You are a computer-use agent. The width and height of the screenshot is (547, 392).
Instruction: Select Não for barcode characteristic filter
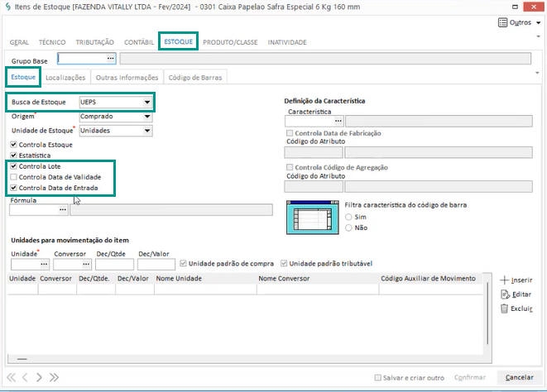point(348,227)
